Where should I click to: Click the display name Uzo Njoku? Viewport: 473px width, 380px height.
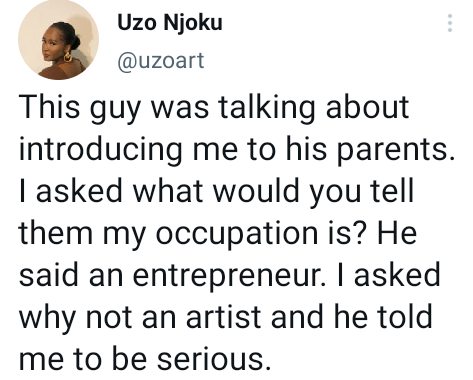pos(170,23)
